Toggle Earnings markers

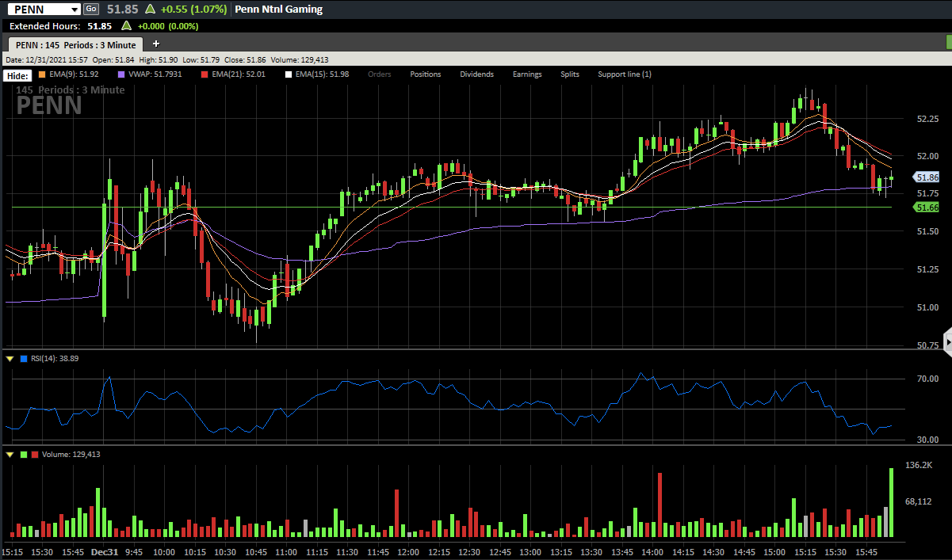pos(527,74)
